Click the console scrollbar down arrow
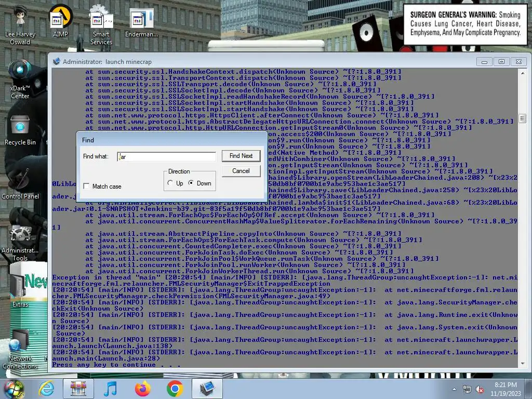The height and width of the screenshot is (399, 532). [x=523, y=363]
